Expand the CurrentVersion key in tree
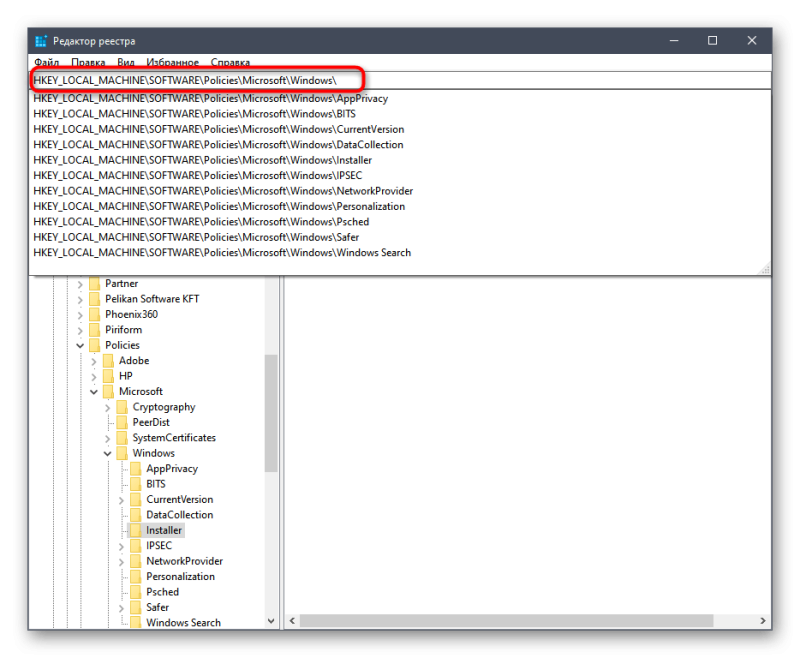 pyautogui.click(x=121, y=500)
